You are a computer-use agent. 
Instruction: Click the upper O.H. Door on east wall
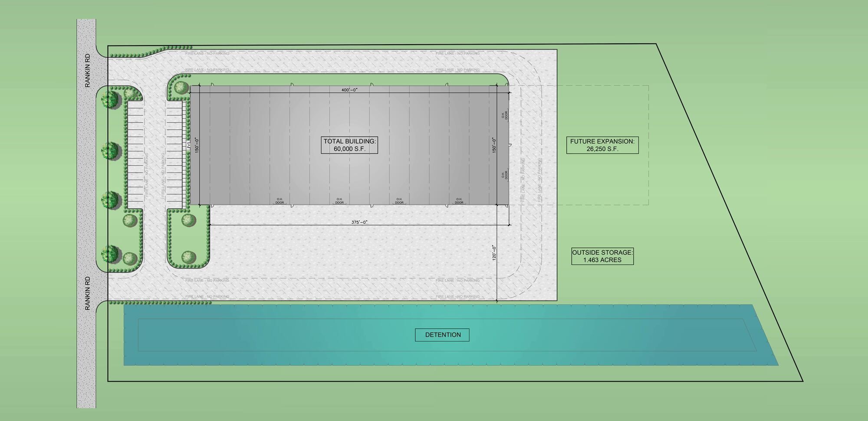pyautogui.click(x=504, y=115)
